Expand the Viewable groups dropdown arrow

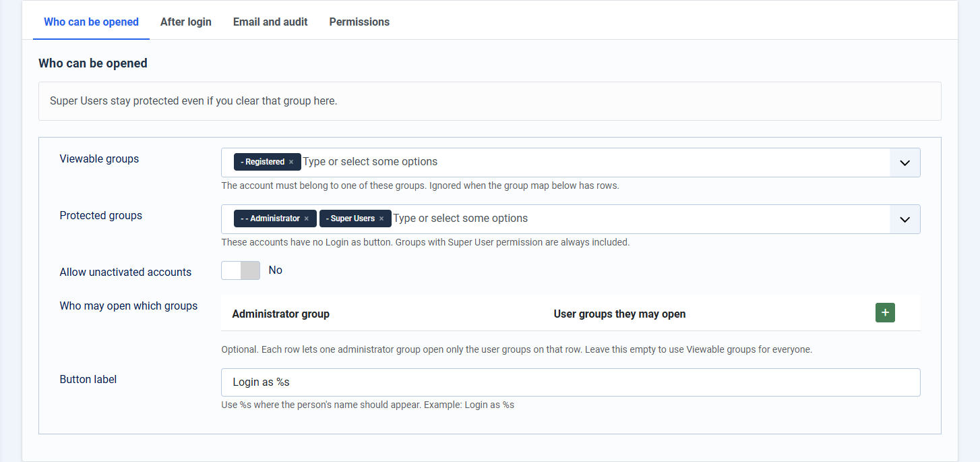905,163
